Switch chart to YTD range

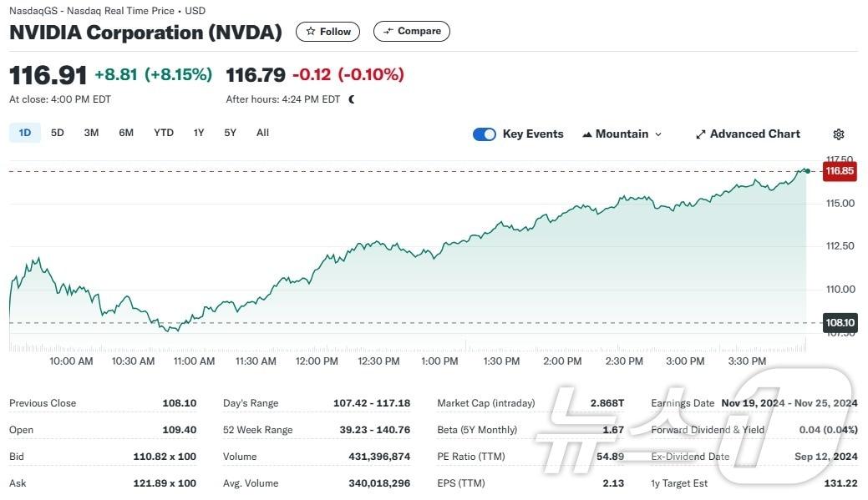click(164, 133)
